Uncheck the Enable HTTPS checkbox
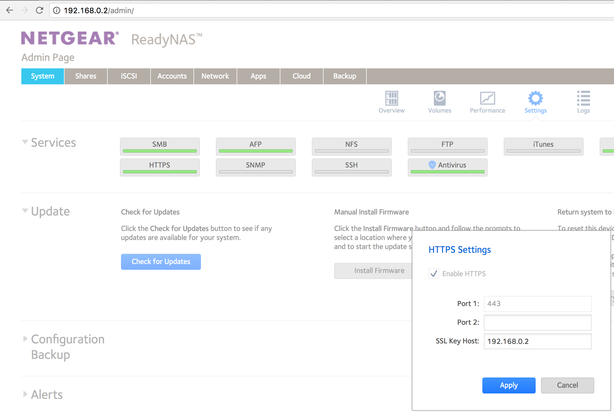The width and height of the screenshot is (614, 416). click(433, 273)
